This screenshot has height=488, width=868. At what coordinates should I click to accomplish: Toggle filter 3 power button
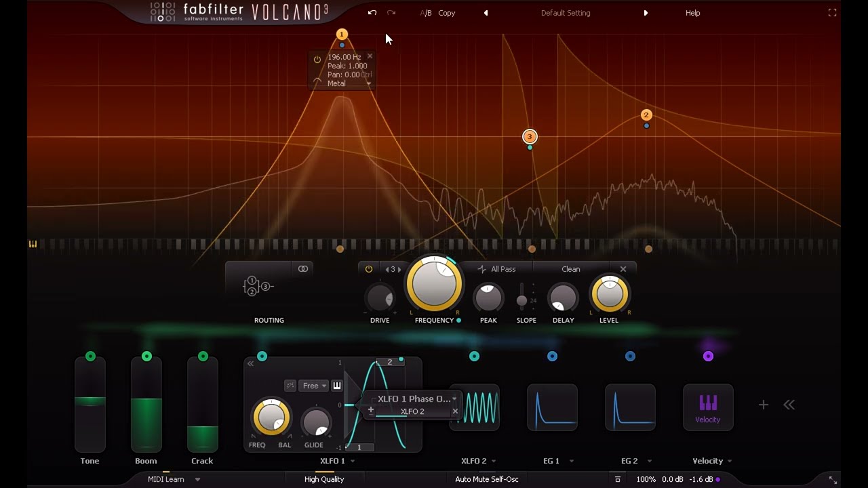tap(368, 269)
